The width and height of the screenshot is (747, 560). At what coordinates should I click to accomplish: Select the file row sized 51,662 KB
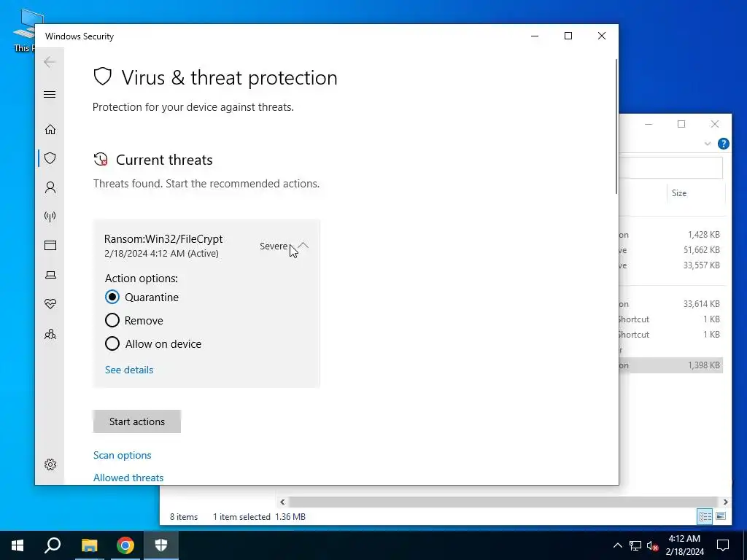[671, 250]
